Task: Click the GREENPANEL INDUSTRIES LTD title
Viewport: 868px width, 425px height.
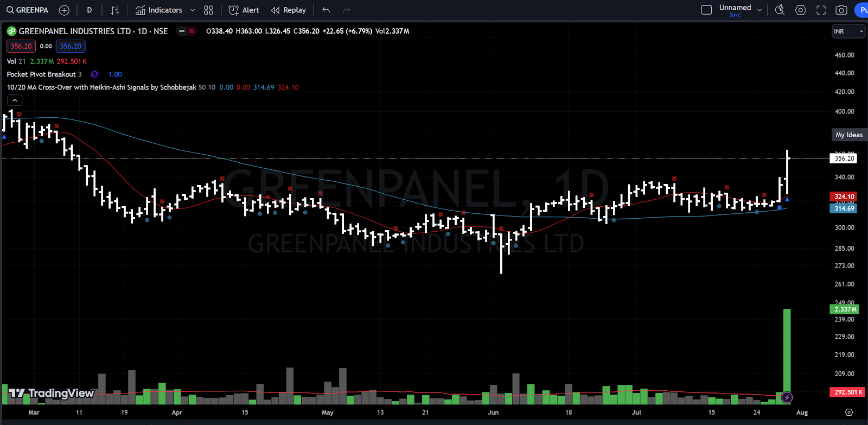Action: 74,31
